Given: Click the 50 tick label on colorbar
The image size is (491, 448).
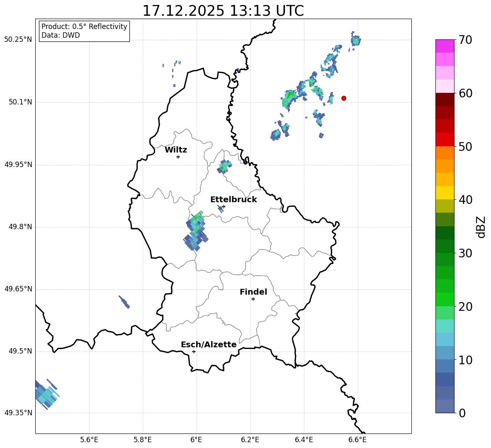Looking at the screenshot, I should pos(465,146).
